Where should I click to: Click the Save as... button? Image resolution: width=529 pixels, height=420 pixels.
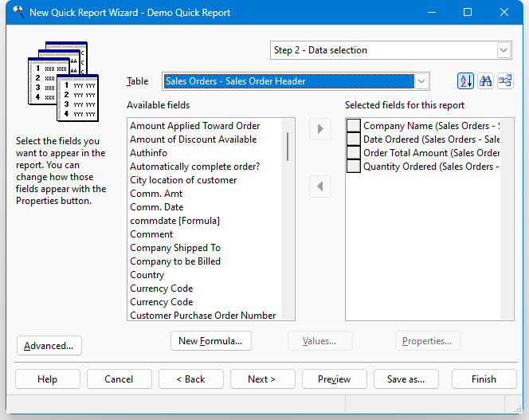(x=406, y=379)
